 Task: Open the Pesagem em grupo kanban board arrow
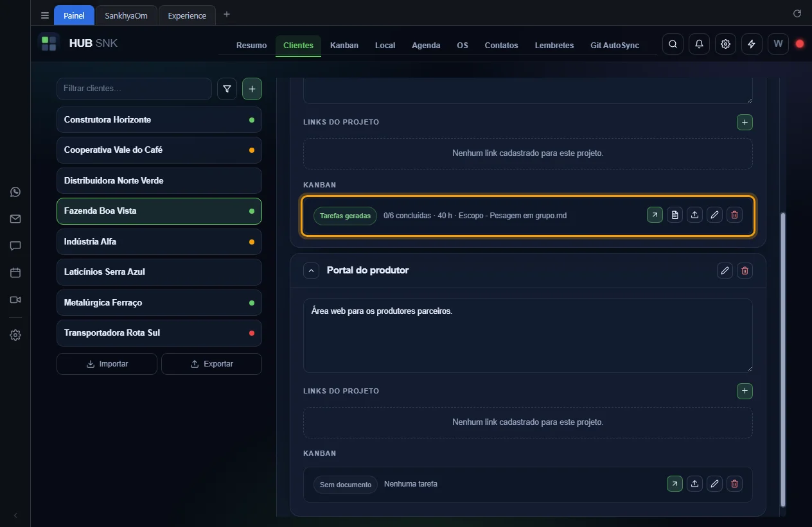point(655,215)
